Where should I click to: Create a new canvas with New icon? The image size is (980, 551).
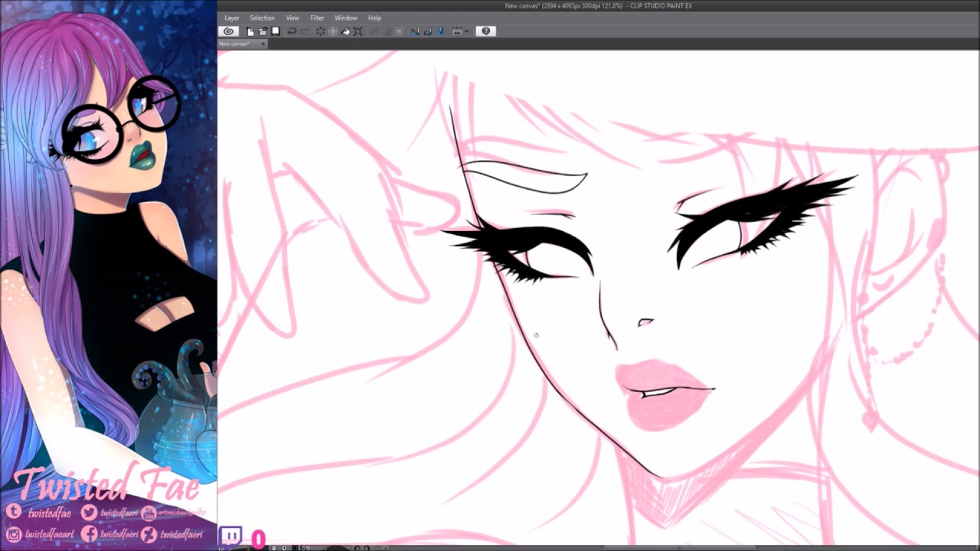coord(250,31)
